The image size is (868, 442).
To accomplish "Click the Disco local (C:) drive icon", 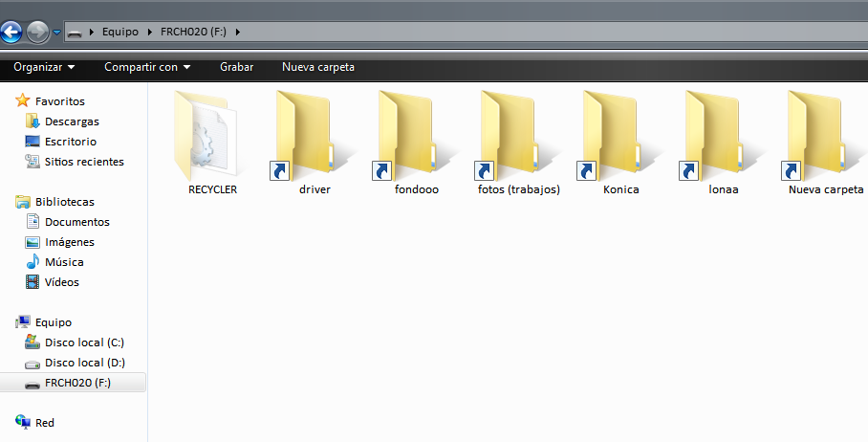I will click(33, 342).
